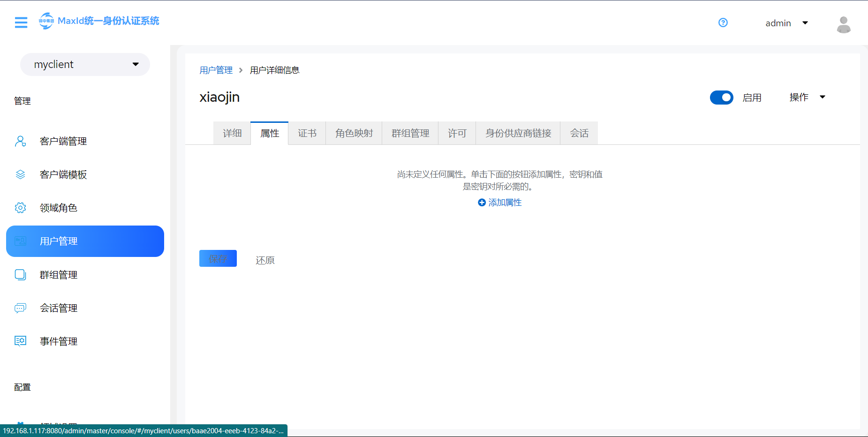868x437 pixels.
Task: Select 用户管理 in the sidebar
Action: pyautogui.click(x=85, y=241)
